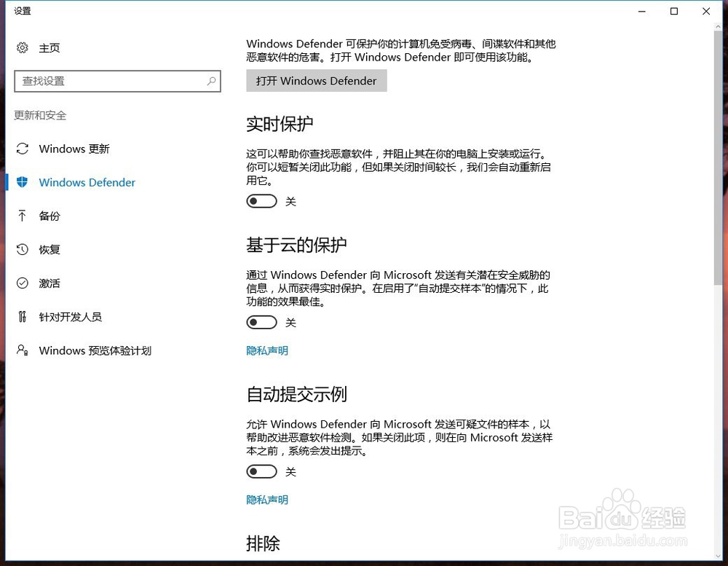Toggle the 基于云的保护 switch
Screen dimensions: 728x566
coord(261,323)
